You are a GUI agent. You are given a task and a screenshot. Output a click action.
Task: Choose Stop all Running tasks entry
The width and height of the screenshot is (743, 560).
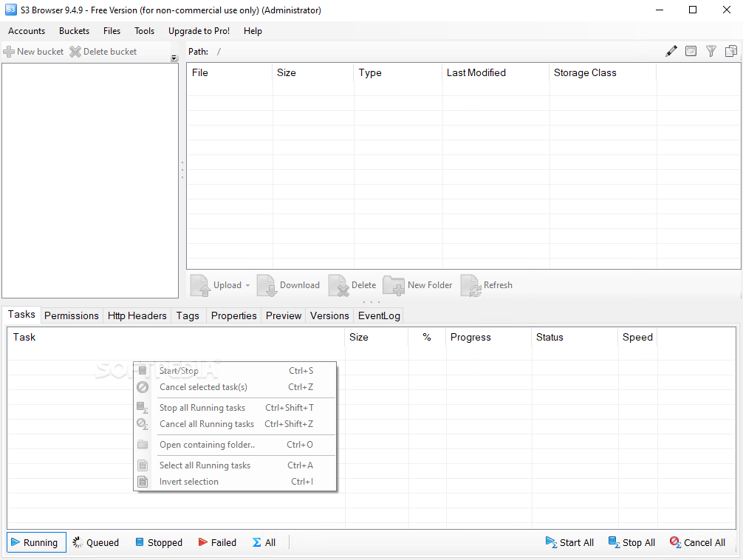(x=235, y=408)
